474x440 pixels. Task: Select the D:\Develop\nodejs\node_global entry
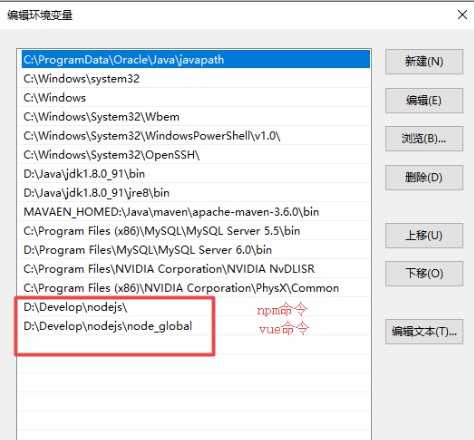(x=196, y=326)
